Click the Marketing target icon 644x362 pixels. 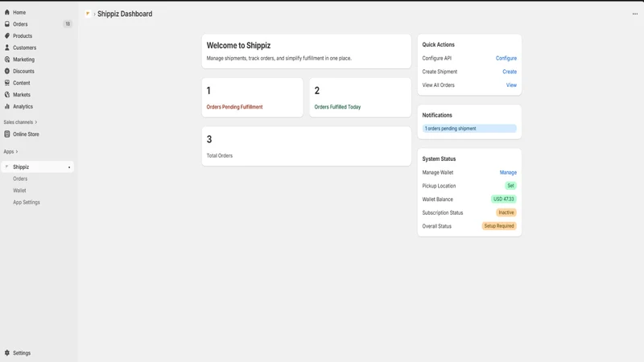7,59
